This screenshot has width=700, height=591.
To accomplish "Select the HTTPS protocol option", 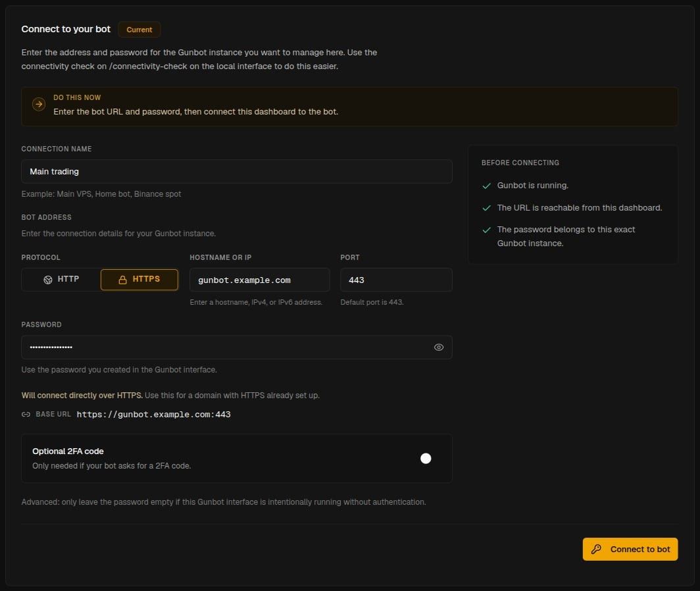I will point(139,279).
